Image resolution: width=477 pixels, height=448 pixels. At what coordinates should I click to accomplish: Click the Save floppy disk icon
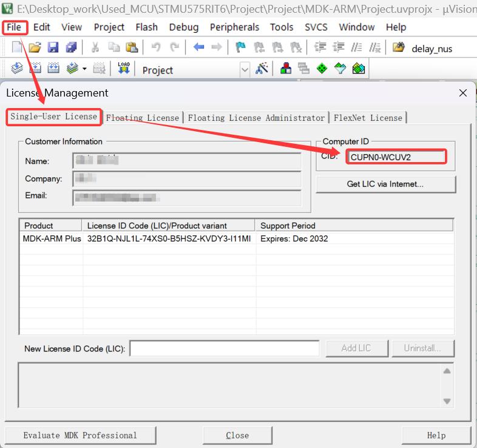[x=53, y=47]
